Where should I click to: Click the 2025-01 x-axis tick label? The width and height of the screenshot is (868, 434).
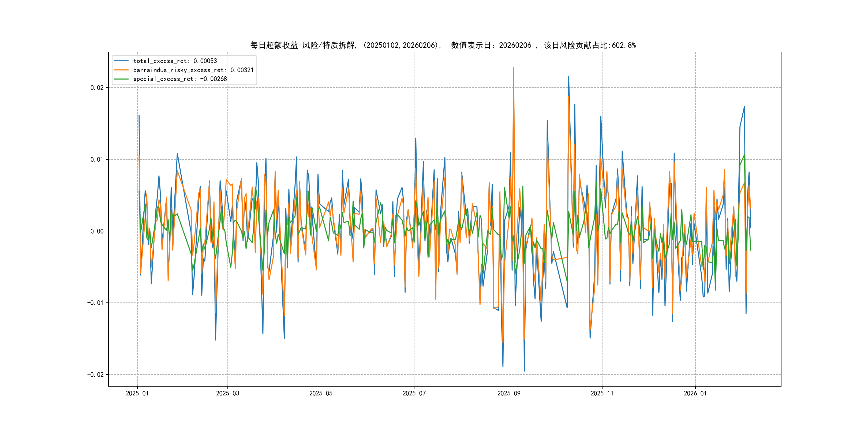137,394
